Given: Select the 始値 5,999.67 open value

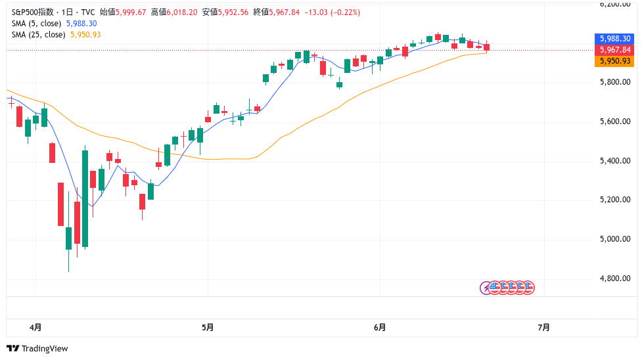Looking at the screenshot, I should pos(123,12).
